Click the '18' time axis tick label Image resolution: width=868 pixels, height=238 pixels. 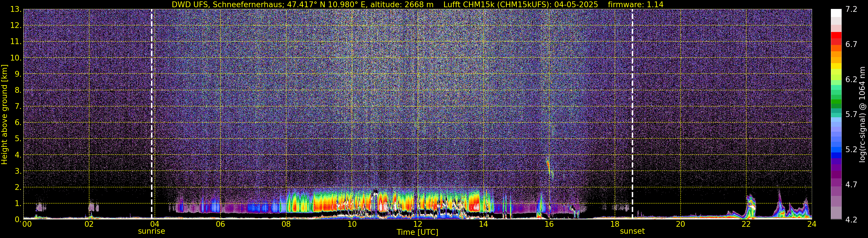614,224
